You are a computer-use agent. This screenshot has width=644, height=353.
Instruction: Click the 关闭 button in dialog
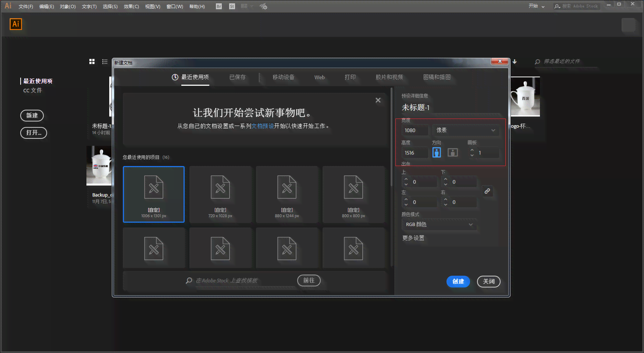[x=489, y=282]
